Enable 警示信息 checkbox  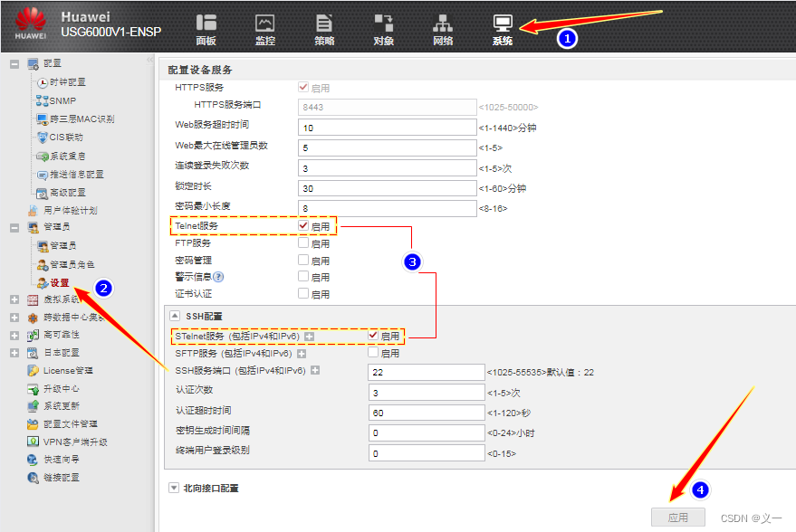[303, 276]
